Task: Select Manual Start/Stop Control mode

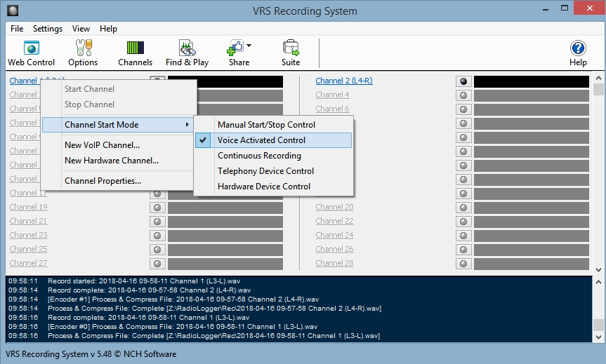Action: pos(274,125)
